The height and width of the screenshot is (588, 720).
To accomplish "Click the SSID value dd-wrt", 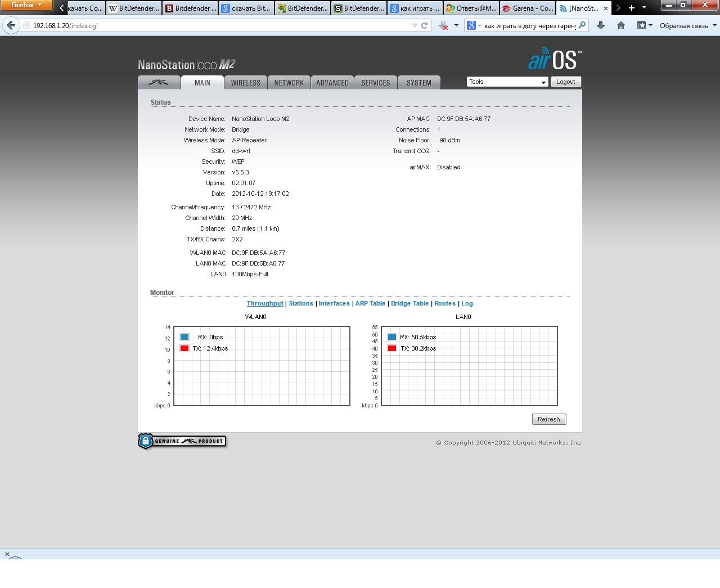I will [241, 151].
